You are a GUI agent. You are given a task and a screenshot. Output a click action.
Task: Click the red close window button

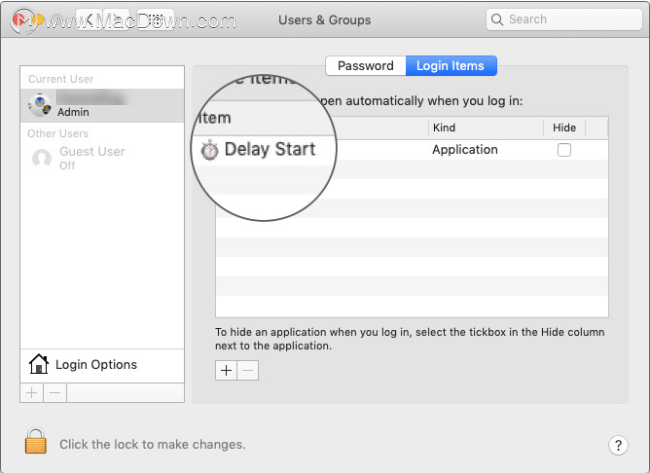(18, 19)
